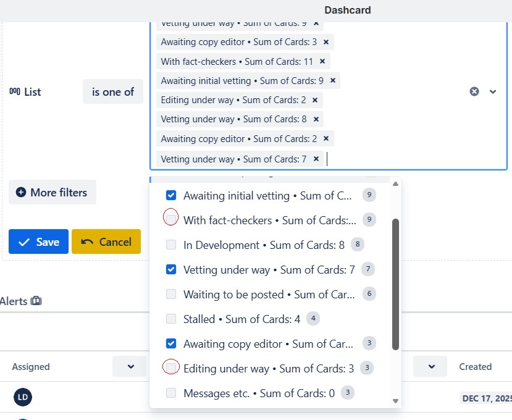Click the List field icon
The height and width of the screenshot is (420, 512).
pyautogui.click(x=15, y=91)
